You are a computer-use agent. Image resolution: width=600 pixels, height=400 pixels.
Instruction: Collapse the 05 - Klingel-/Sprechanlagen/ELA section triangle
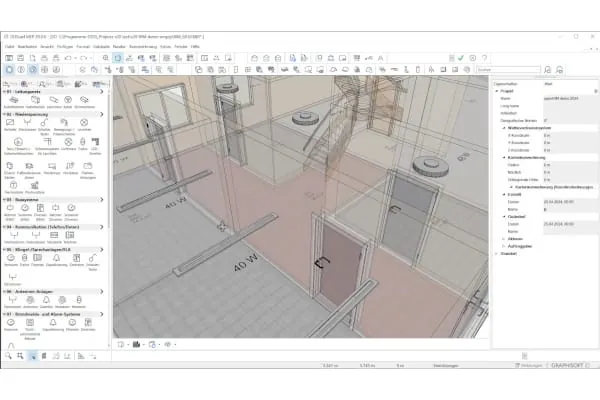[x=4, y=250]
